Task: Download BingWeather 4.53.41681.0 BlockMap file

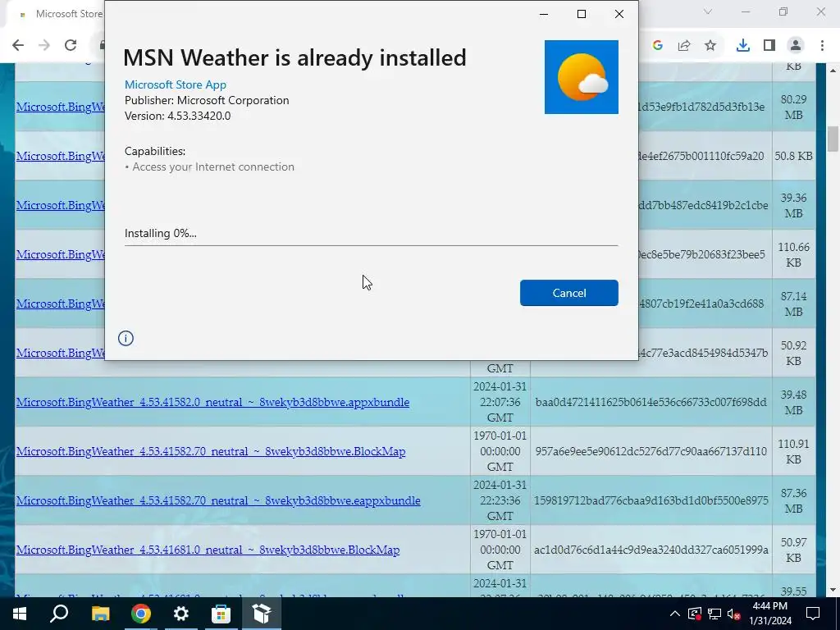Action: click(208, 550)
